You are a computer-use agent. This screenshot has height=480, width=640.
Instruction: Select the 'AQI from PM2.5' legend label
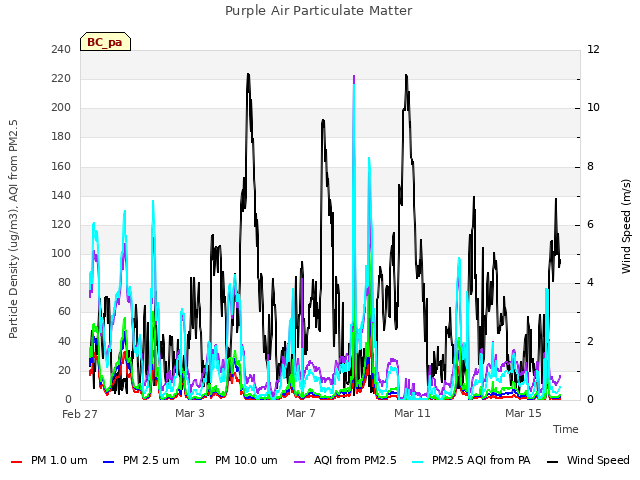click(355, 460)
